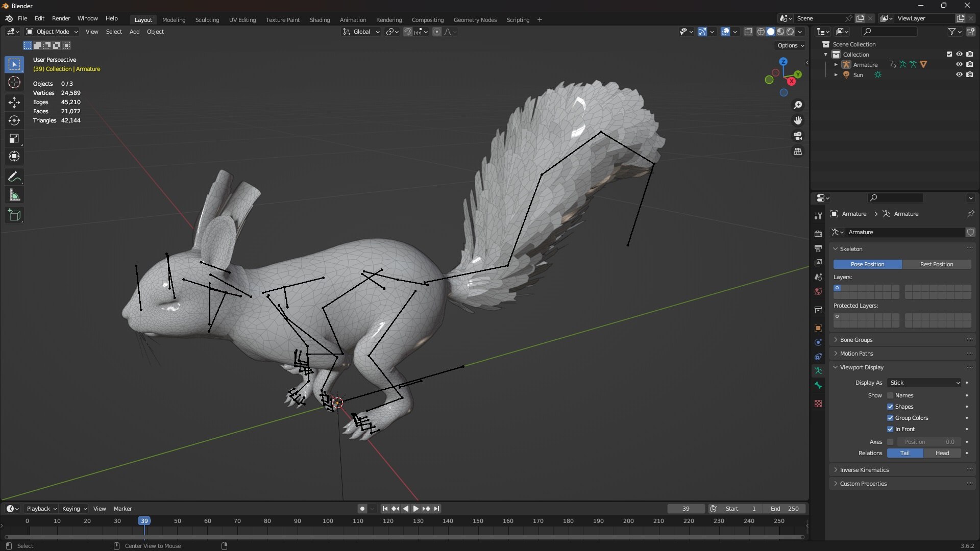Open the Scene properties tab

click(x=818, y=277)
